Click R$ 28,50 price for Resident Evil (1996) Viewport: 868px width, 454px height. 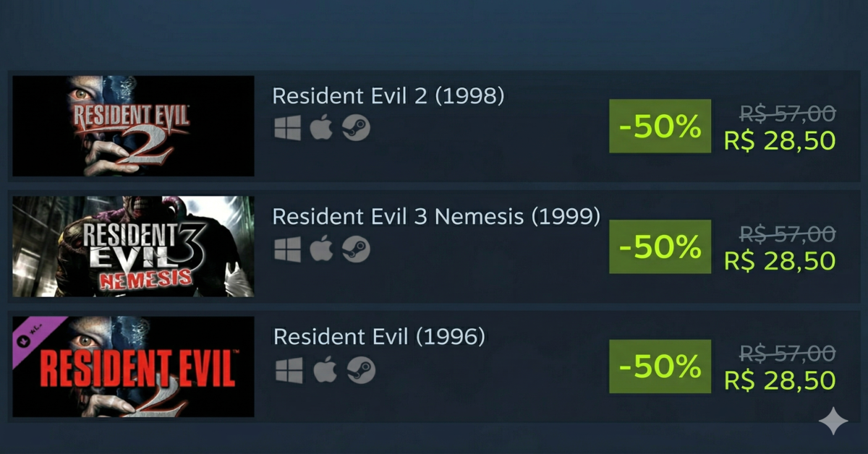click(x=780, y=381)
